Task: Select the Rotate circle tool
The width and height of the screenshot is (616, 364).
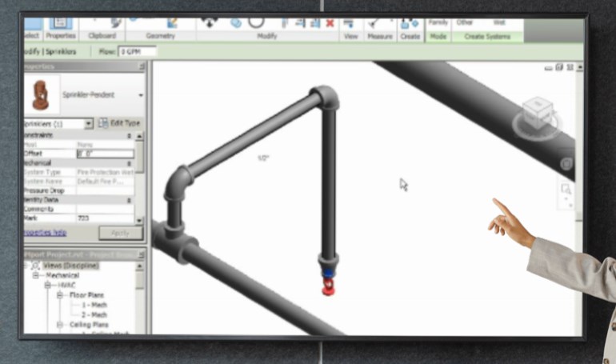Action: [256, 22]
